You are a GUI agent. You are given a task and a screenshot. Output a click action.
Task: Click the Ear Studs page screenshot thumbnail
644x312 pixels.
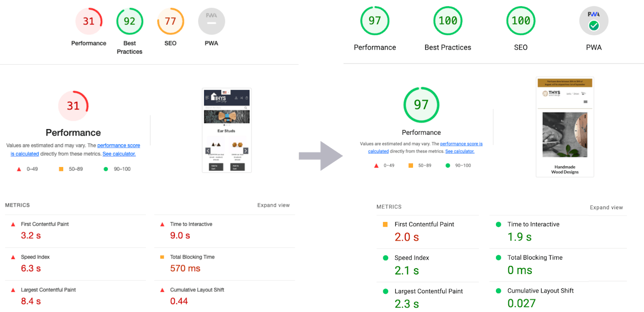point(227,130)
